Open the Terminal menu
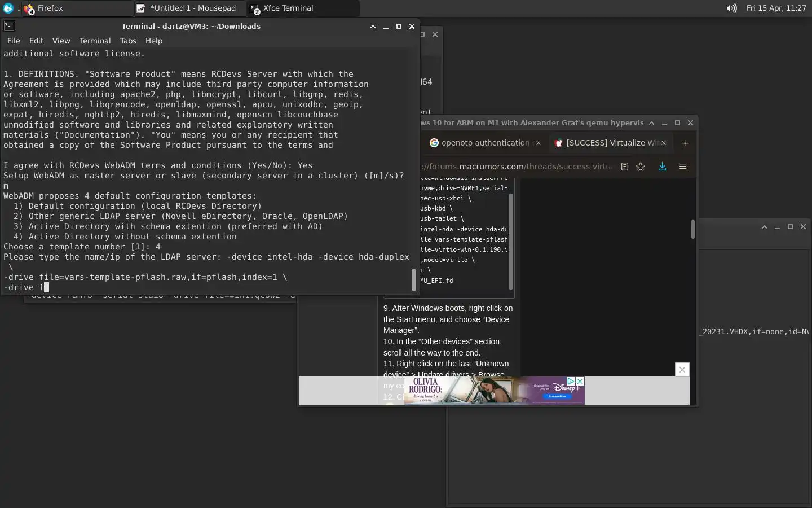Image resolution: width=812 pixels, height=508 pixels. pos(95,41)
